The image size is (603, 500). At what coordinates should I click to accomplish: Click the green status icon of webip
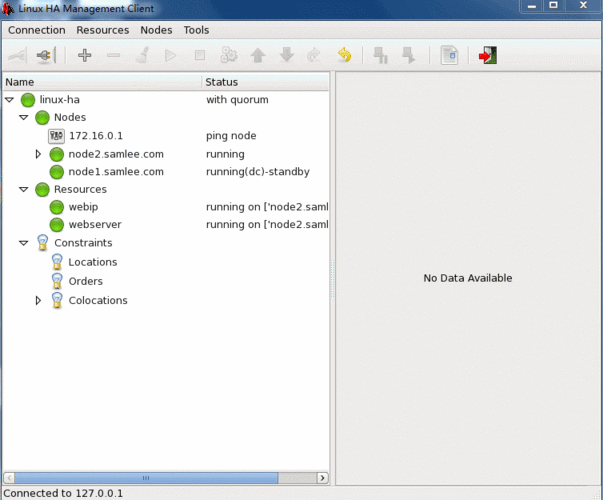tap(56, 207)
